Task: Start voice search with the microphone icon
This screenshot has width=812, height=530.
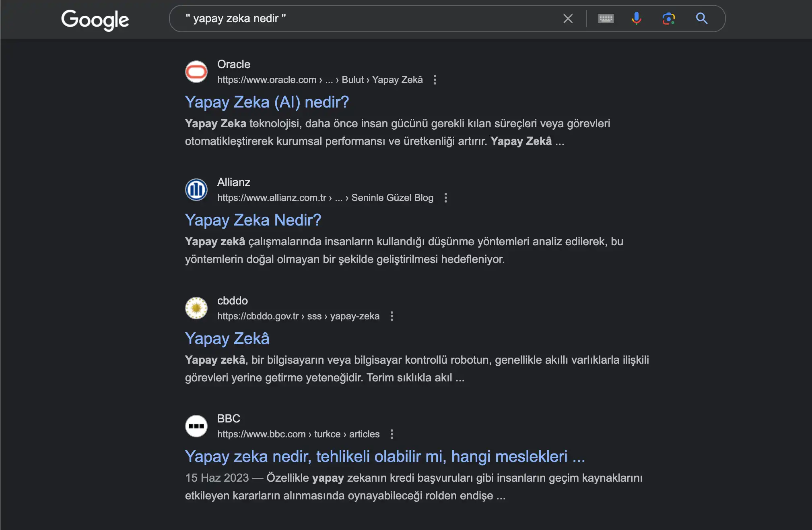Action: 637,18
